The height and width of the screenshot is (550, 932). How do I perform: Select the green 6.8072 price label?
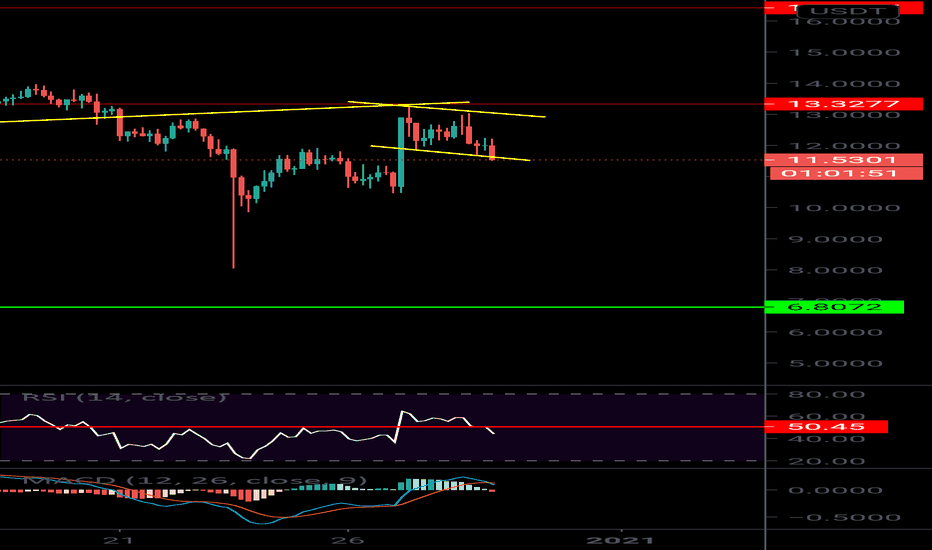[x=834, y=307]
